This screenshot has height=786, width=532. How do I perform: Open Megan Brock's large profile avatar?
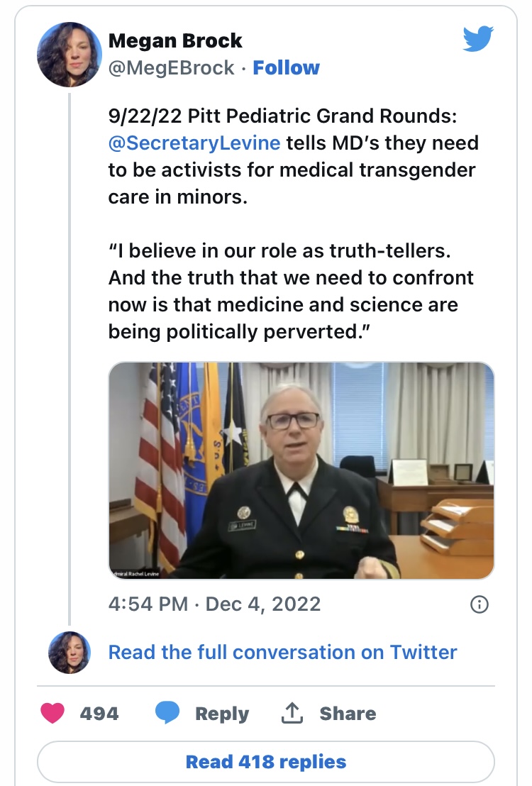(69, 55)
